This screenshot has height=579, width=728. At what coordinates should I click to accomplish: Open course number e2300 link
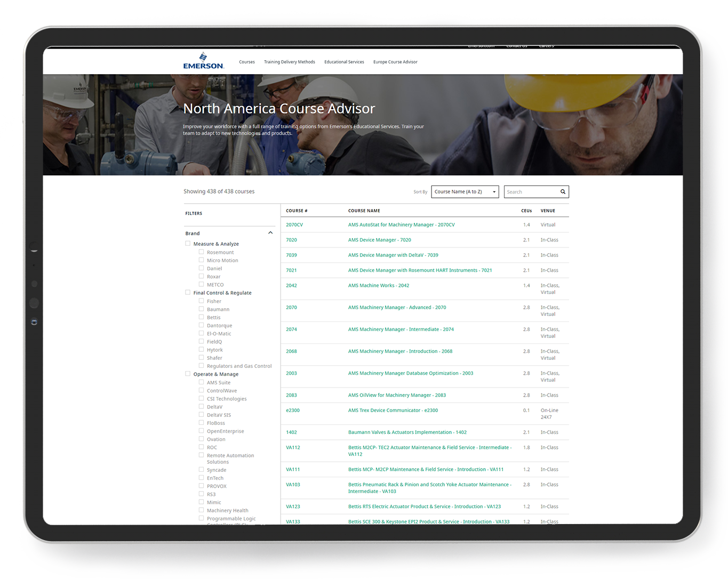point(293,411)
